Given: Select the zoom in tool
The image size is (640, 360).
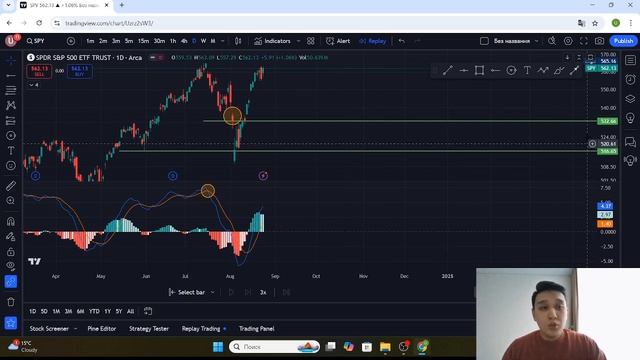Looking at the screenshot, I should (11, 200).
